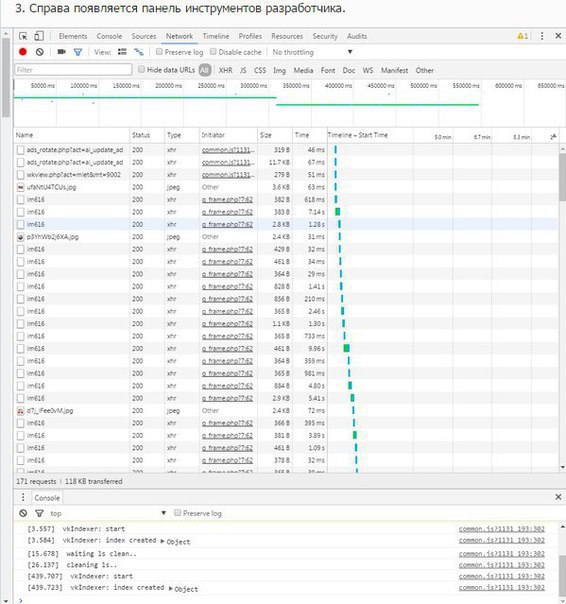This screenshot has width=566, height=604.
Task: Toggle the network filter funnel icon
Action: pyautogui.click(x=78, y=52)
